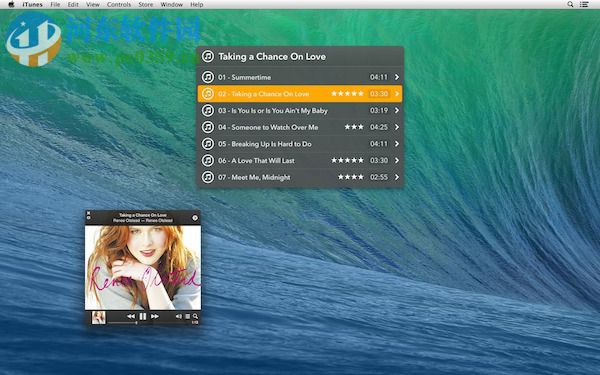The height and width of the screenshot is (375, 600).
Task: Select the track 06 - A Love That Will Last
Action: click(300, 160)
